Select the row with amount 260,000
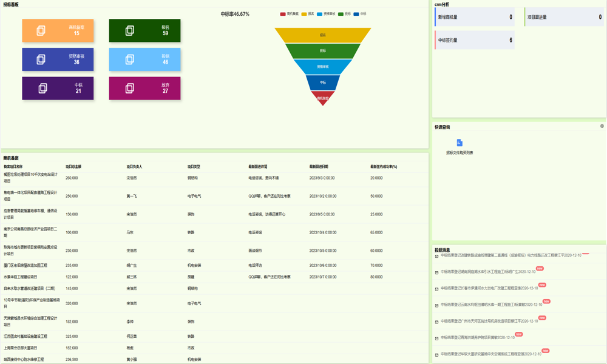The image size is (607, 364). tap(214, 178)
